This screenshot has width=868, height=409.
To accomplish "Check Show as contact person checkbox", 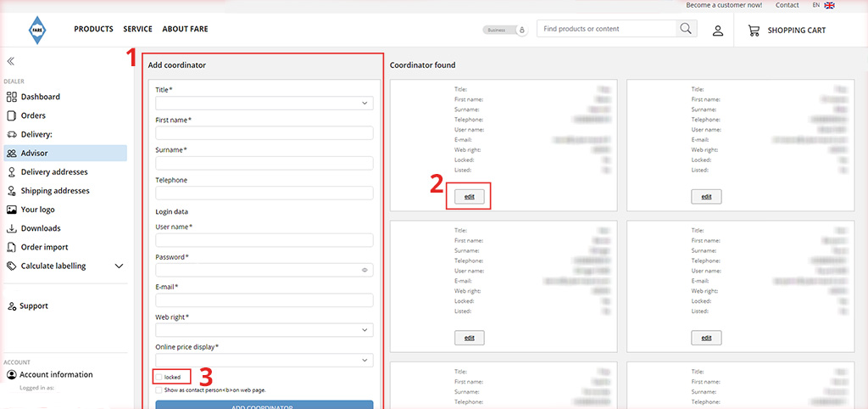I will [159, 390].
